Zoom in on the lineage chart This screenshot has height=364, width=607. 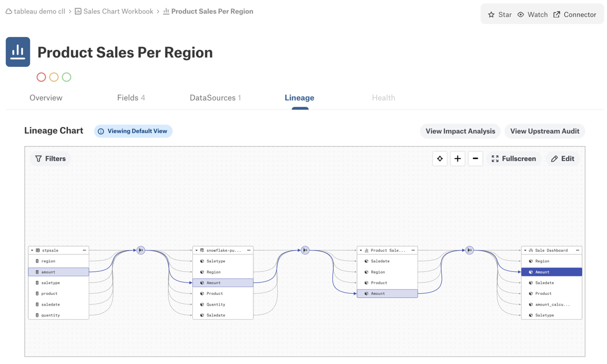point(457,158)
